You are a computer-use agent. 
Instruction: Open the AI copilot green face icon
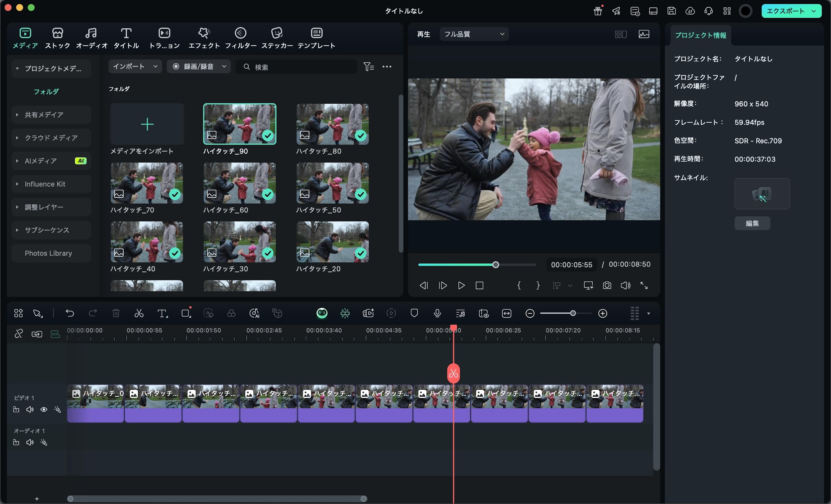pos(322,313)
